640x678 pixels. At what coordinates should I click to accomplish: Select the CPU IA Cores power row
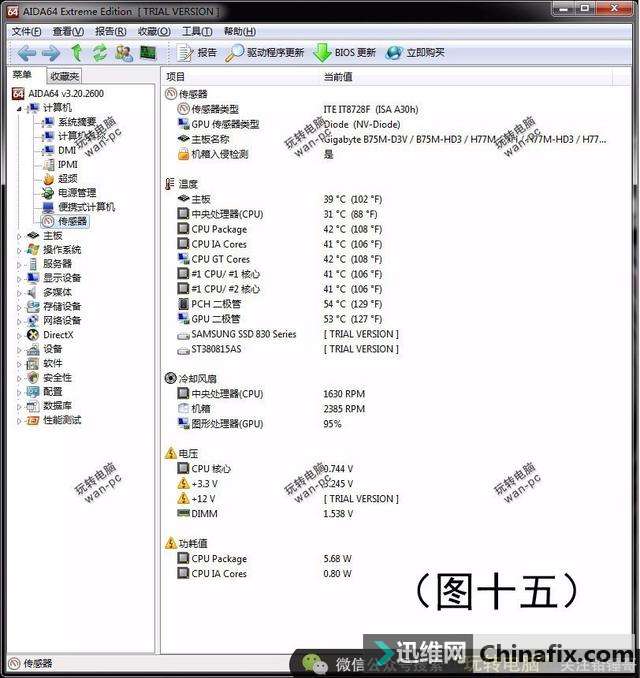[x=265, y=574]
